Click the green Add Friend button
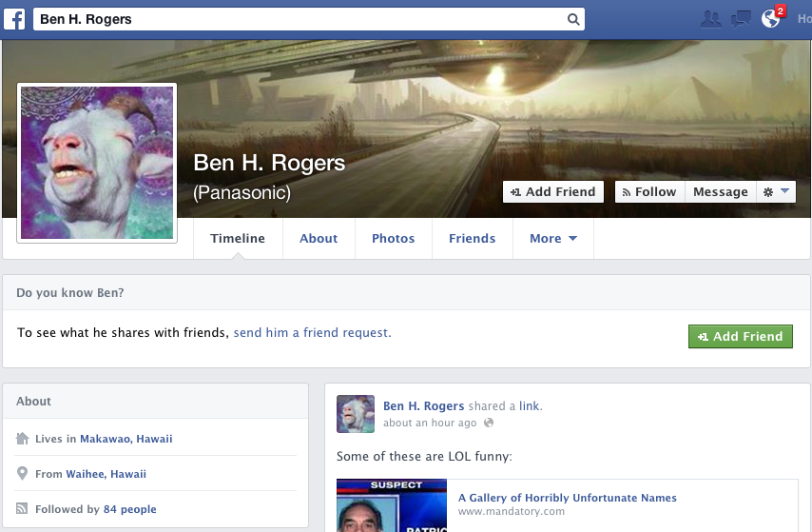Screen dimensions: 812x532 click(x=740, y=337)
